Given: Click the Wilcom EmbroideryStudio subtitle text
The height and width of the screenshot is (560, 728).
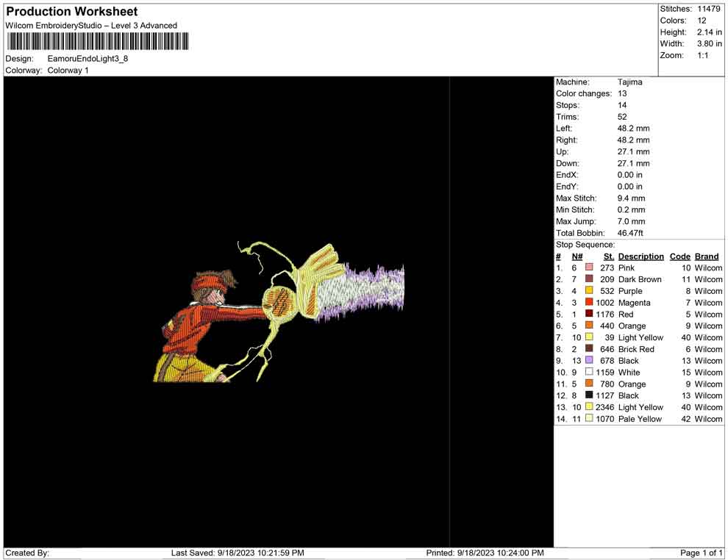Looking at the screenshot, I should pyautogui.click(x=91, y=26).
